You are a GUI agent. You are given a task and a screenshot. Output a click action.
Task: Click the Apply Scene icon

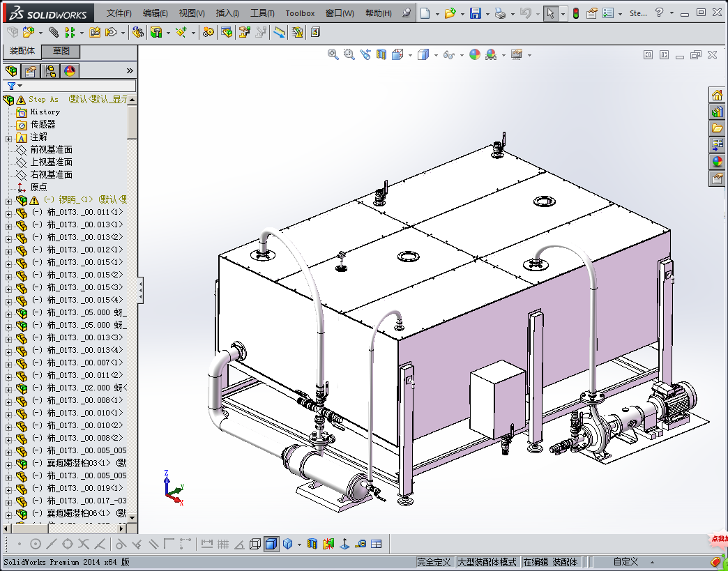491,54
